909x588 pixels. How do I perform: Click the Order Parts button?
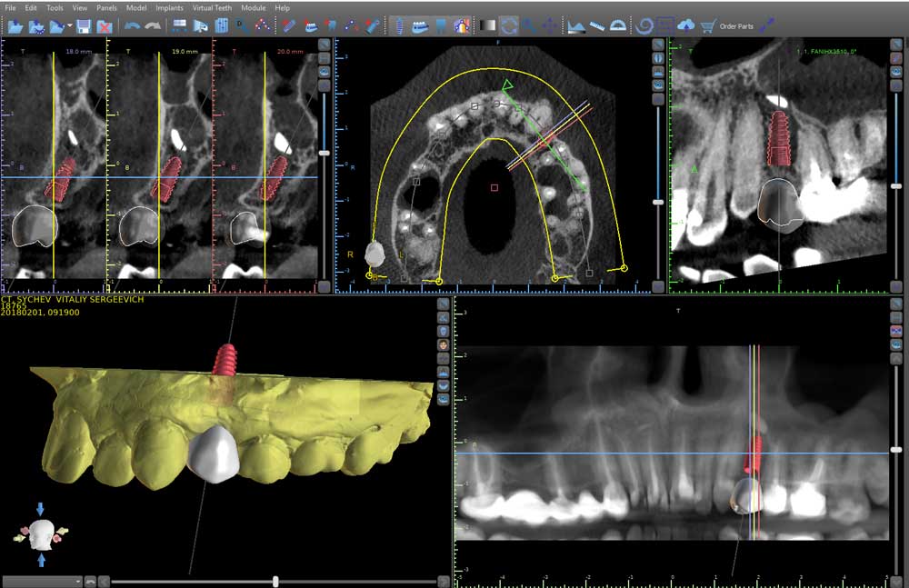tap(736, 26)
